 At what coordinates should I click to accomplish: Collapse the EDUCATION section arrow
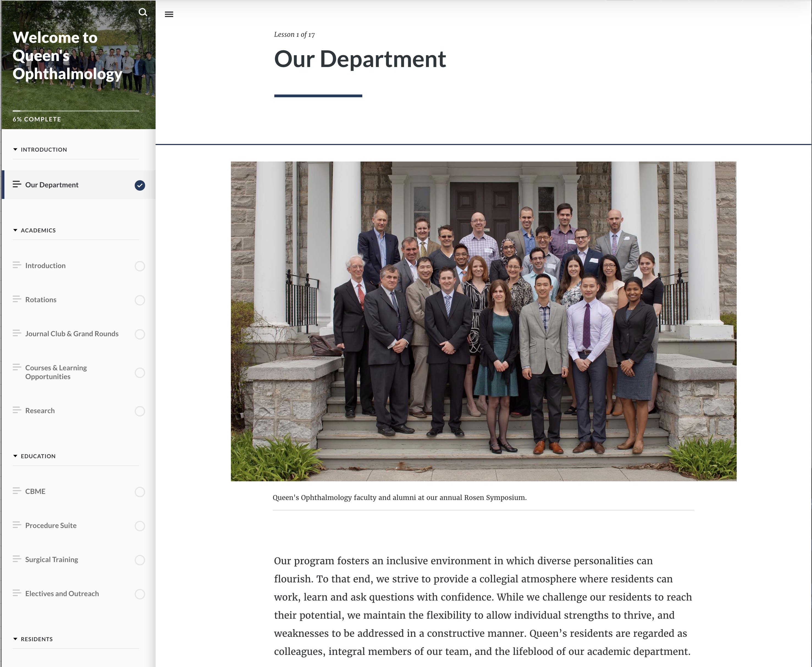15,456
